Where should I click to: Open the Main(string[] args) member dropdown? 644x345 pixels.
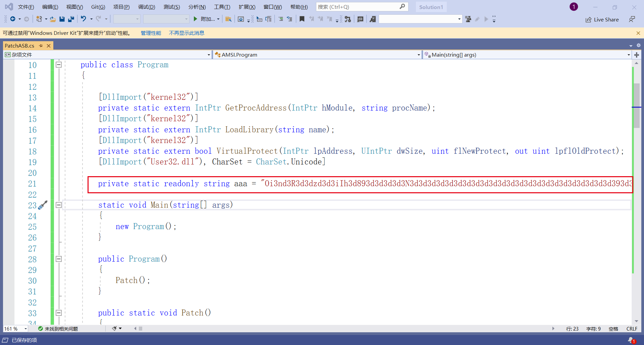tap(629, 55)
